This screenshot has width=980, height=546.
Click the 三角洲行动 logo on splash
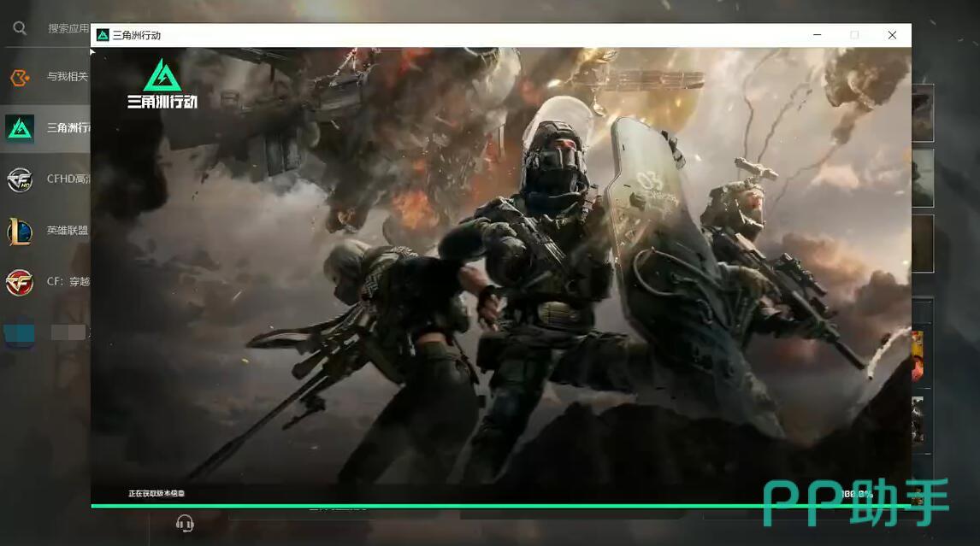point(162,84)
